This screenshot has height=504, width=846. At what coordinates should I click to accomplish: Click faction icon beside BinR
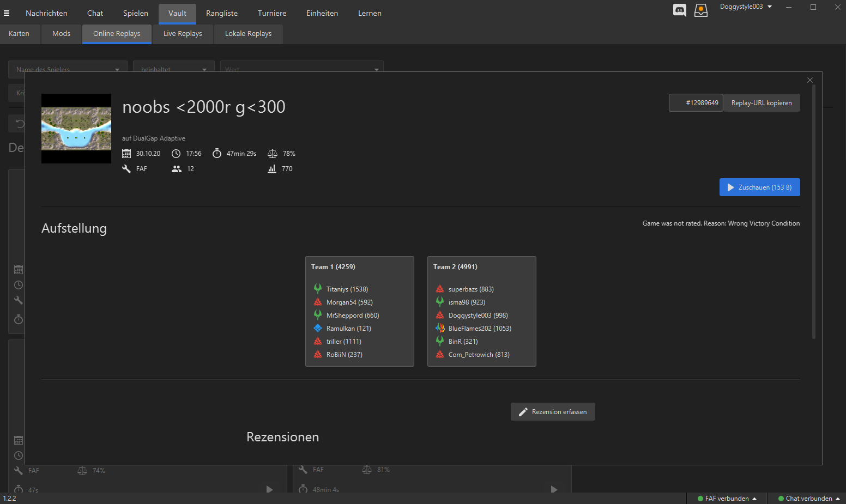tap(440, 341)
